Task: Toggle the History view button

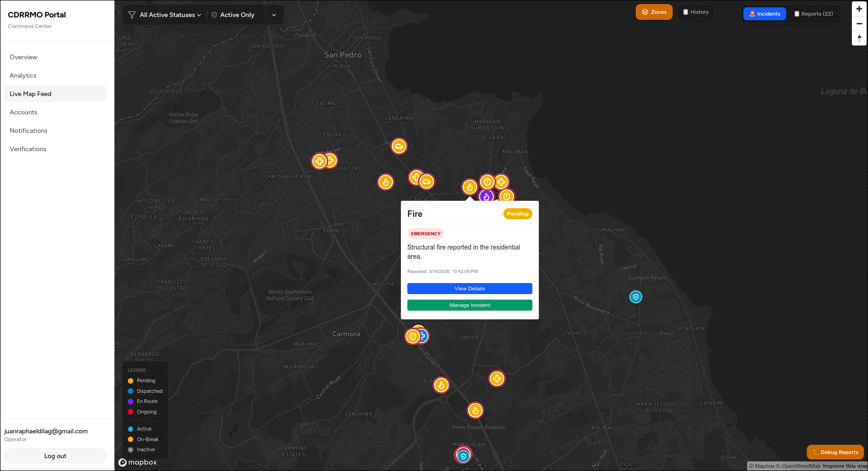Action: 696,12
